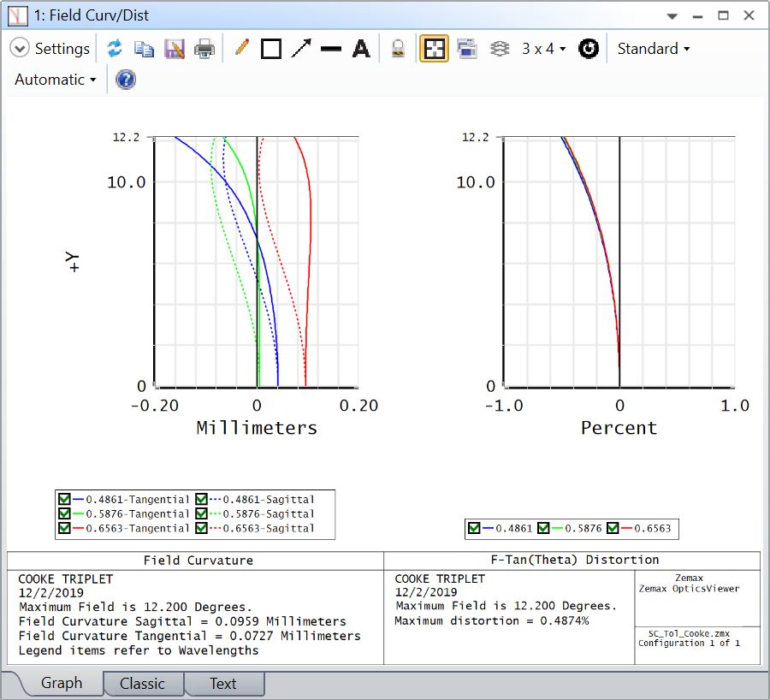The width and height of the screenshot is (770, 700).
Task: Disable the 0.6563 distortion legend checkbox
Action: (x=613, y=529)
